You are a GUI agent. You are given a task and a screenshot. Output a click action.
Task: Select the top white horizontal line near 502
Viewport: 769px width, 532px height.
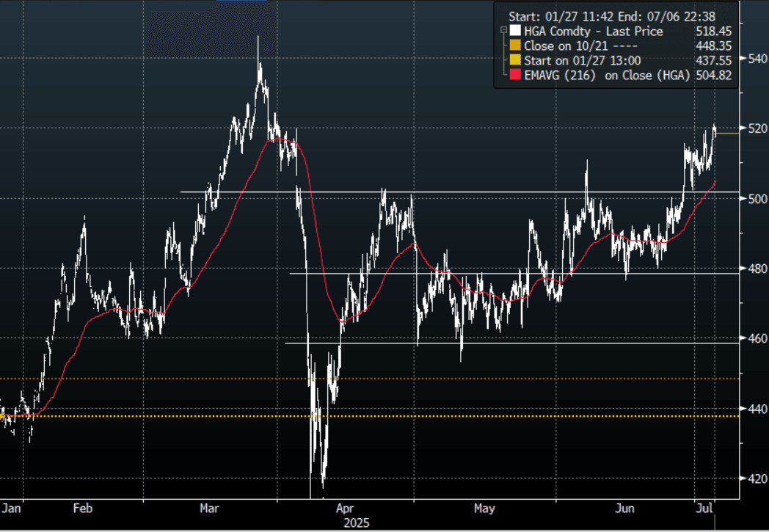tap(455, 192)
